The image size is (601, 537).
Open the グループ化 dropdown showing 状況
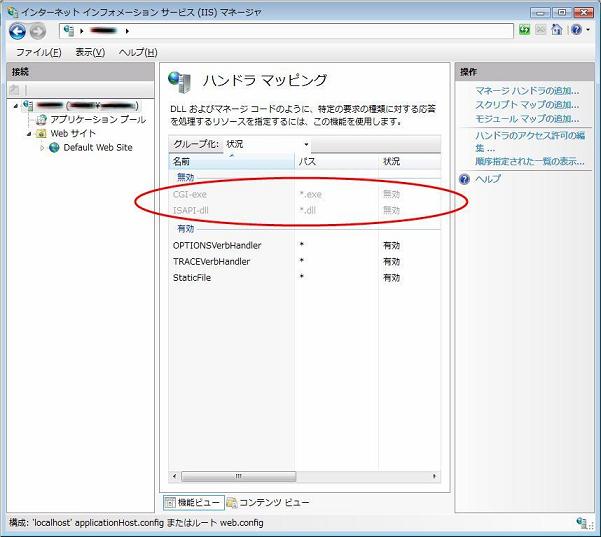[268, 144]
